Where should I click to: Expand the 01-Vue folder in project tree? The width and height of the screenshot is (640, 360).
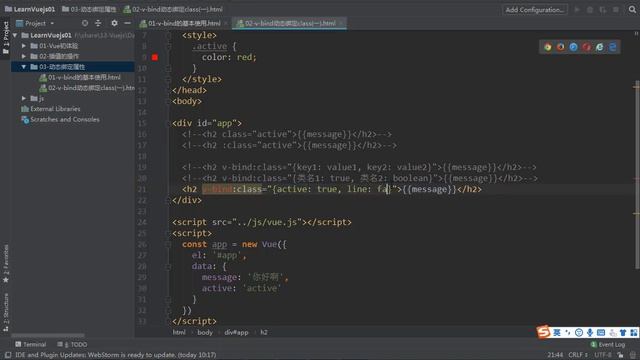pyautogui.click(x=24, y=46)
